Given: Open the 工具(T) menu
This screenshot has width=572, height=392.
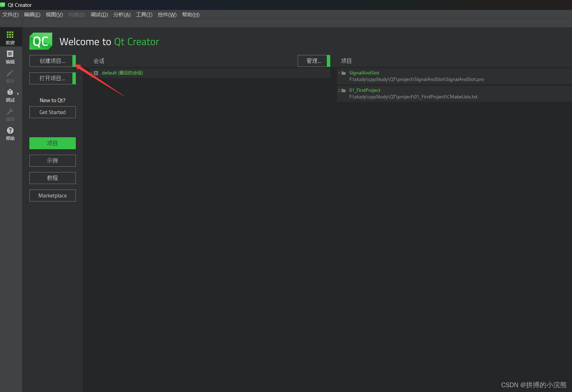Looking at the screenshot, I should point(144,14).
